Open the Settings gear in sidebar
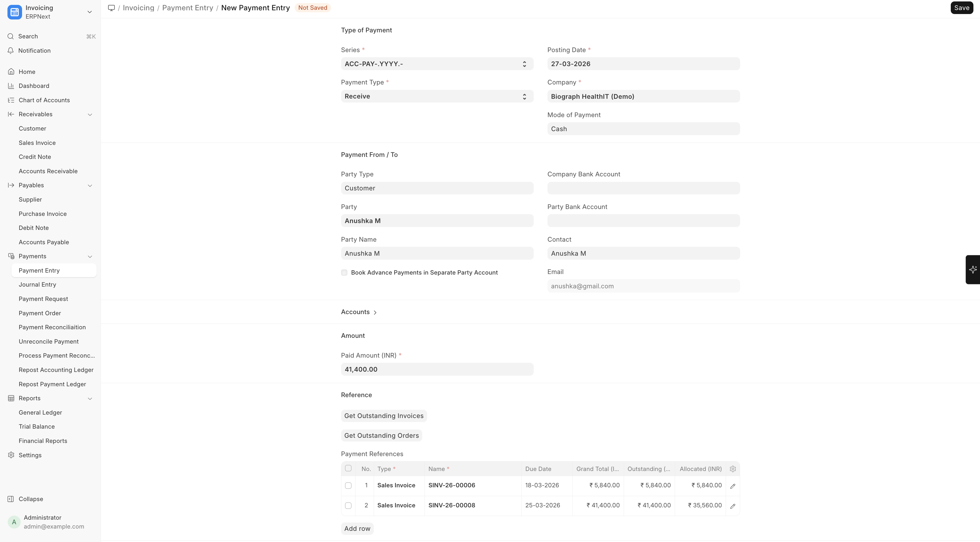Screen dimensions: 980x542 point(11,455)
